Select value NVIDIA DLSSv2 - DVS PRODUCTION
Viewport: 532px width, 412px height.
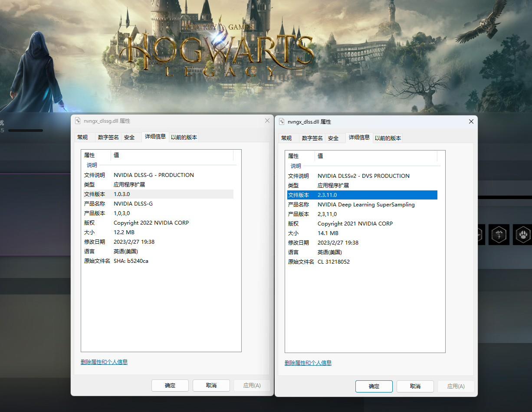[x=364, y=176]
